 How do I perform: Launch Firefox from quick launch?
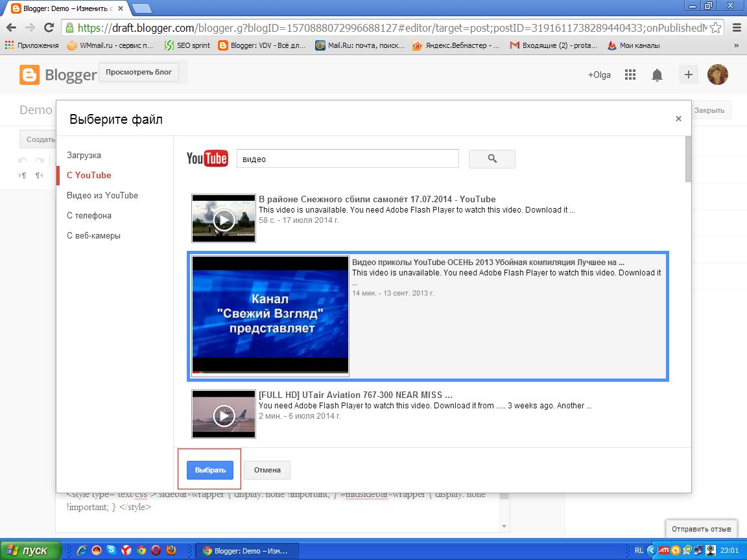click(171, 550)
